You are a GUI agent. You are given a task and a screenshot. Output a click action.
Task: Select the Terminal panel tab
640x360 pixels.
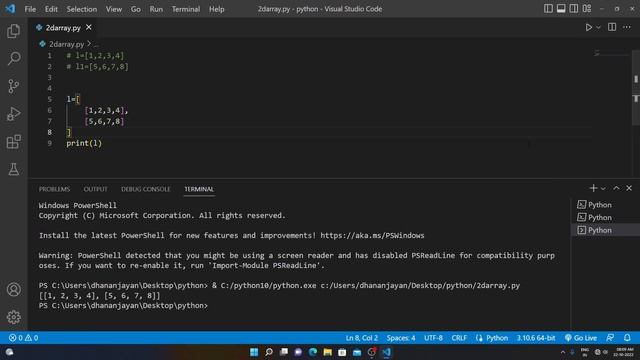pos(199,189)
